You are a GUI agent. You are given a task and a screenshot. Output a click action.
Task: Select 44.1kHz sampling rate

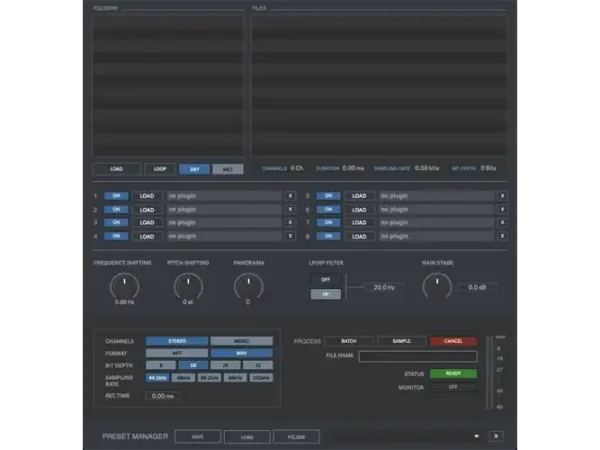click(x=157, y=378)
